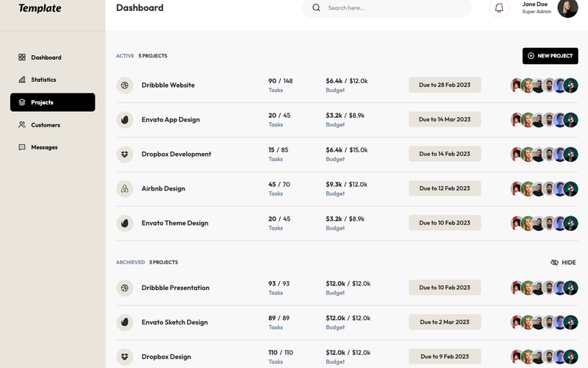This screenshot has height=368, width=588.
Task: Click +5 members on Dropbox Development row
Action: click(x=571, y=155)
